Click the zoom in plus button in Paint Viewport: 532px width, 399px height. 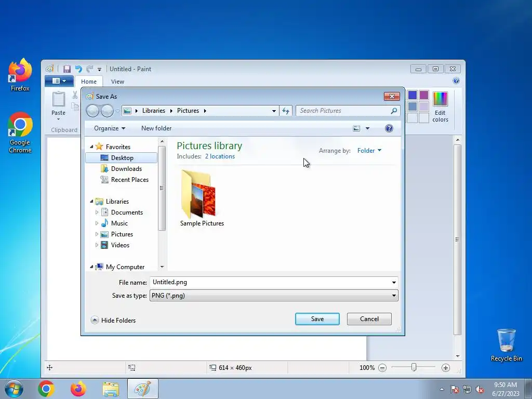tap(446, 368)
